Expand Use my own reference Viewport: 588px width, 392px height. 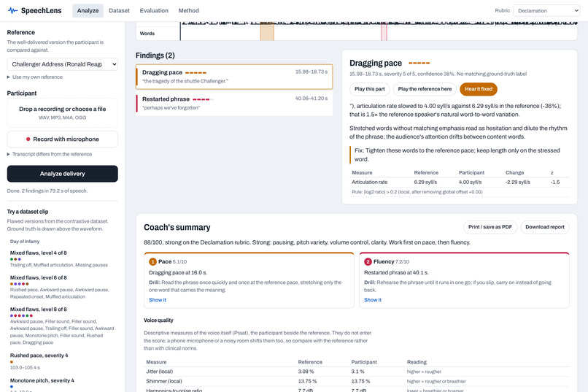point(35,77)
